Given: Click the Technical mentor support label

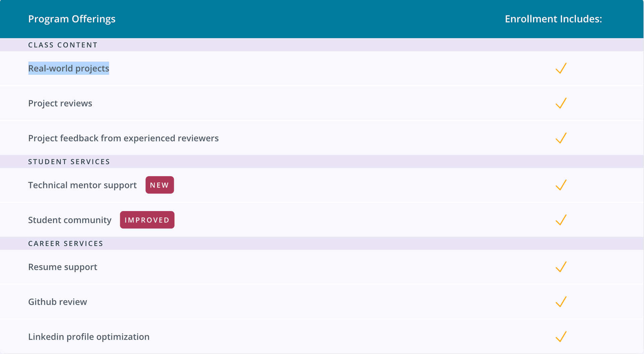Looking at the screenshot, I should point(82,185).
